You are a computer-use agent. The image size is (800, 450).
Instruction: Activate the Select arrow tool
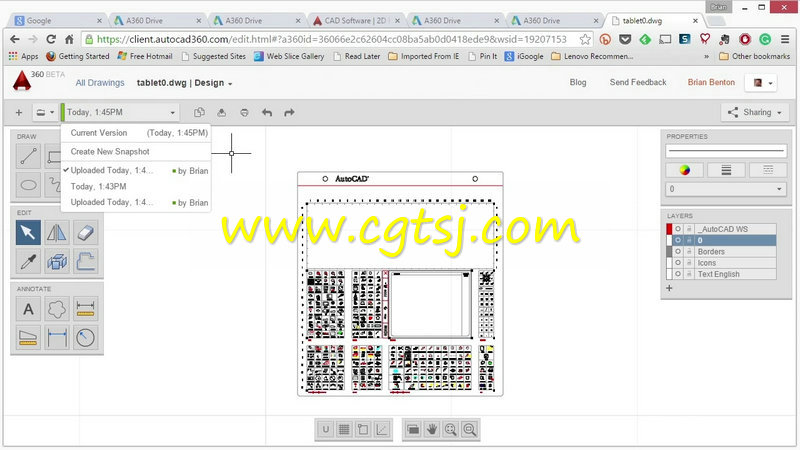click(x=28, y=233)
